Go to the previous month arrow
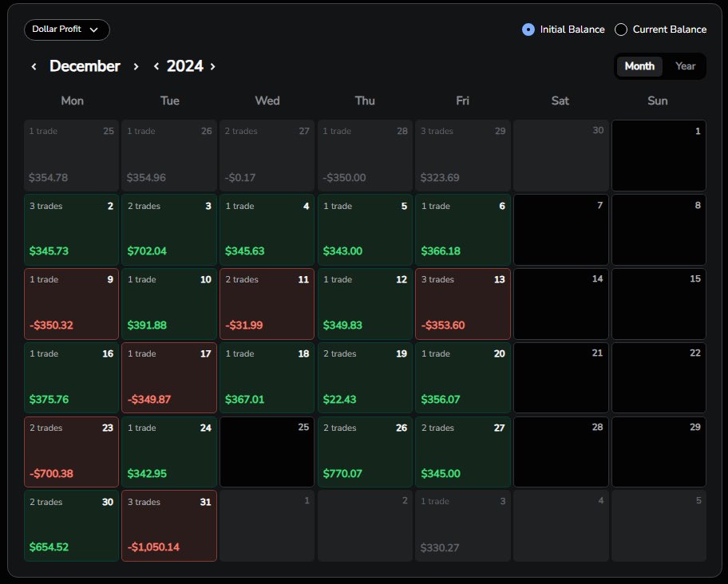The height and width of the screenshot is (584, 728). [x=34, y=67]
